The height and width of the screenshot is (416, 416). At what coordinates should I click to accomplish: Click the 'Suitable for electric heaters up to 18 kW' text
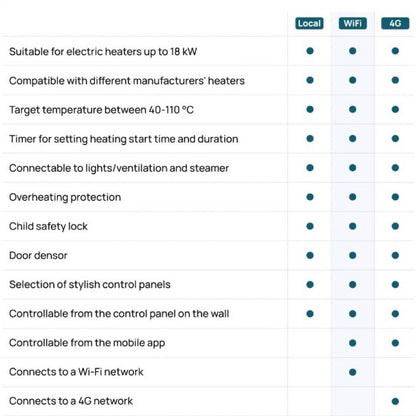tap(103, 52)
